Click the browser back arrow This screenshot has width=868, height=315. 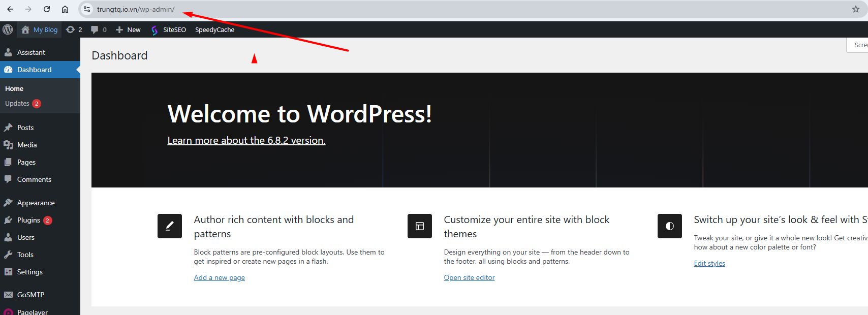click(x=10, y=9)
